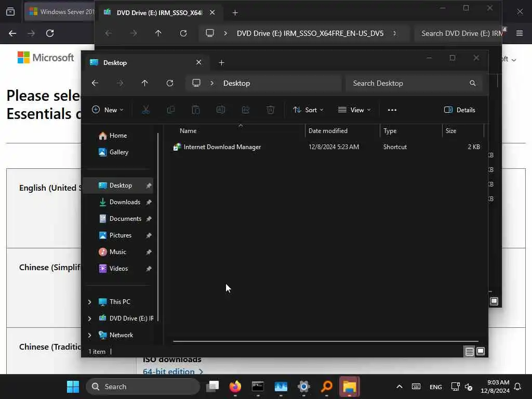Switch to large thumbnails view icon in status bar

click(481, 351)
